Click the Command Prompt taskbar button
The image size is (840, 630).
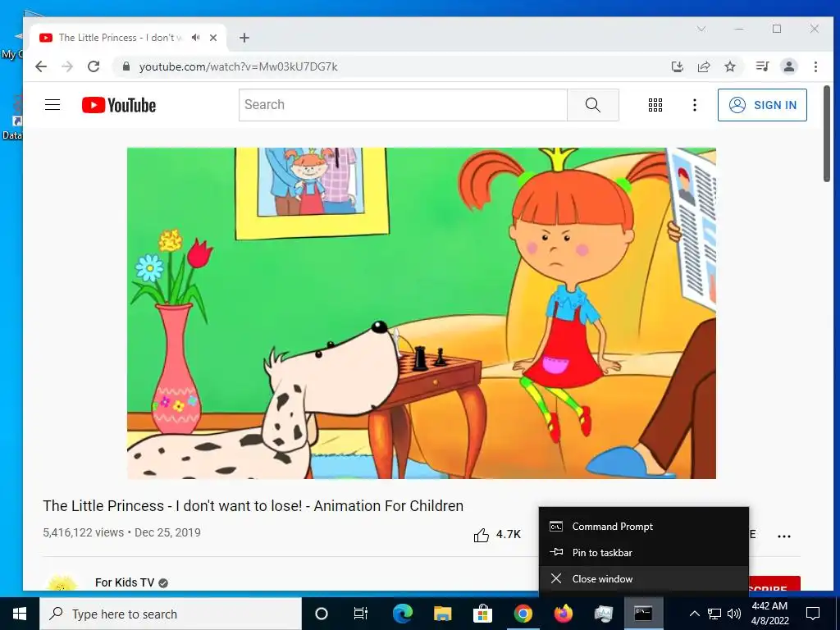[x=643, y=614]
